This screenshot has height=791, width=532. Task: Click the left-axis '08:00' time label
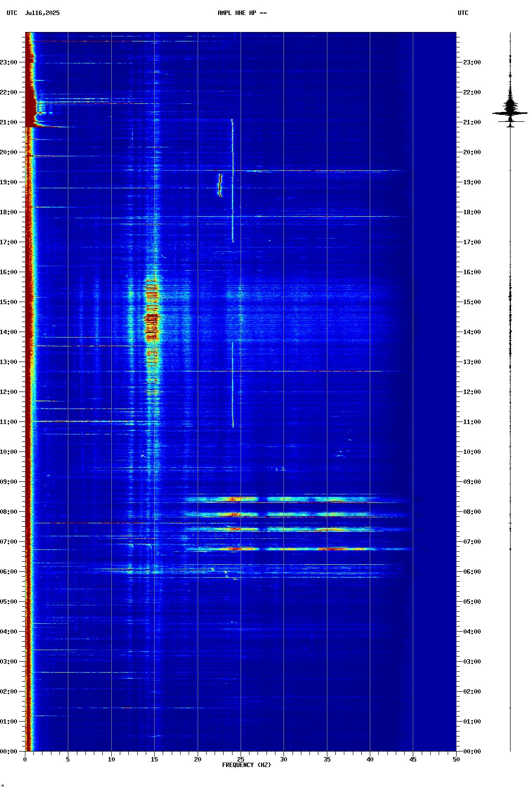8,512
